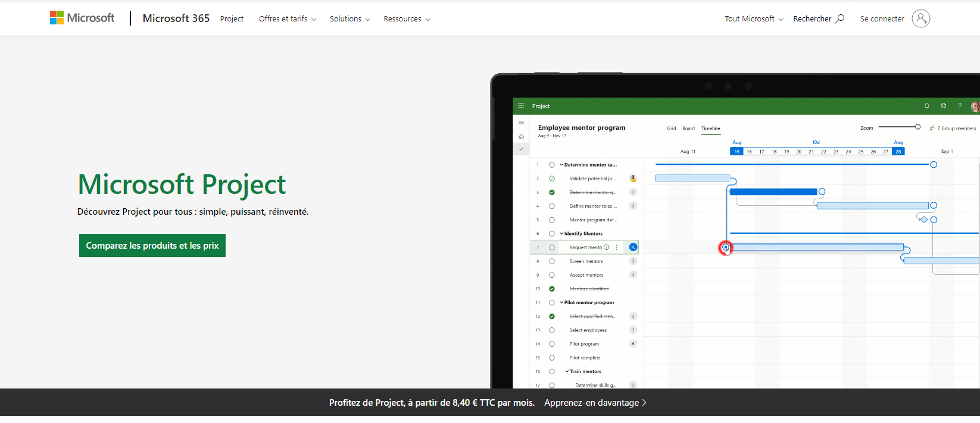Click the user profile photo in Project header
Viewport: 980px width, 423px height.
click(x=976, y=106)
